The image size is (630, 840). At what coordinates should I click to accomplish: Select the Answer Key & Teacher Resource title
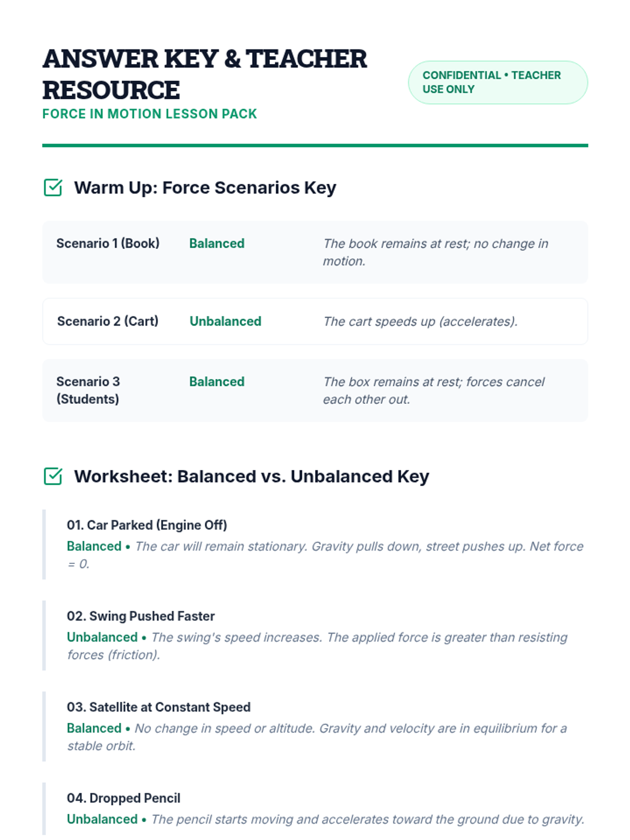point(205,74)
